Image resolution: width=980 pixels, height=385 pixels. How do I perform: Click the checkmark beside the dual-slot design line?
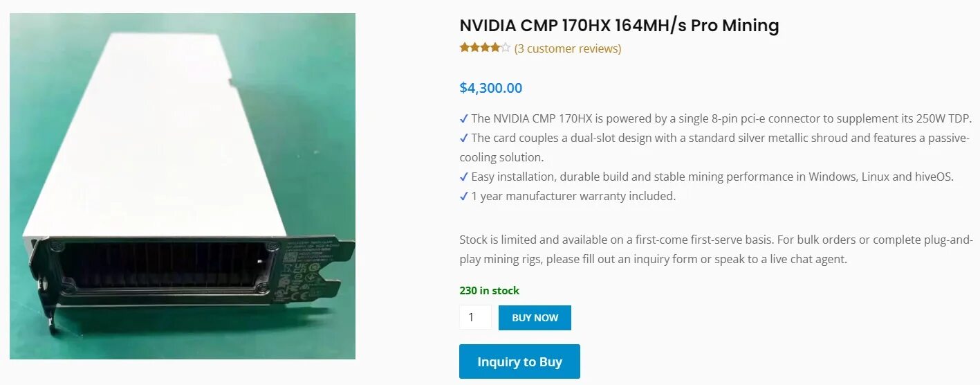click(463, 138)
